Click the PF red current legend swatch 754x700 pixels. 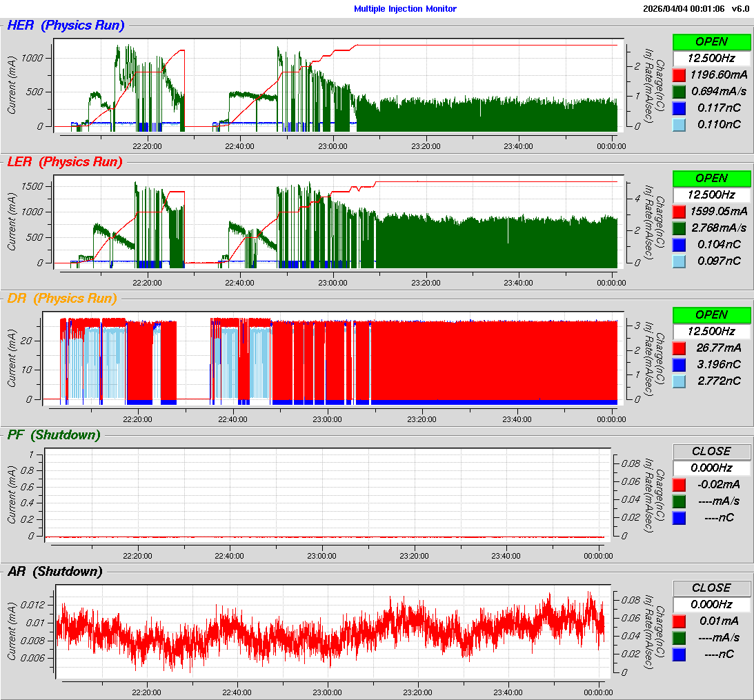[x=679, y=484]
